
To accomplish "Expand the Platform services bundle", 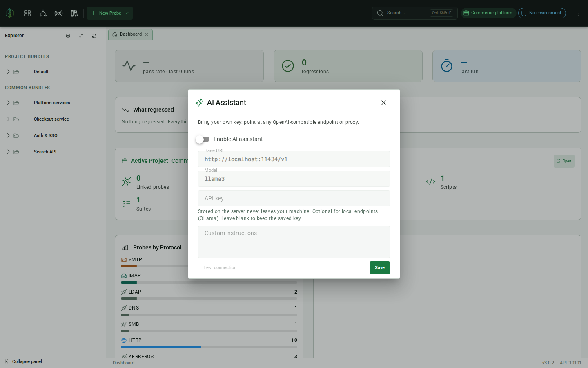I will coord(8,103).
